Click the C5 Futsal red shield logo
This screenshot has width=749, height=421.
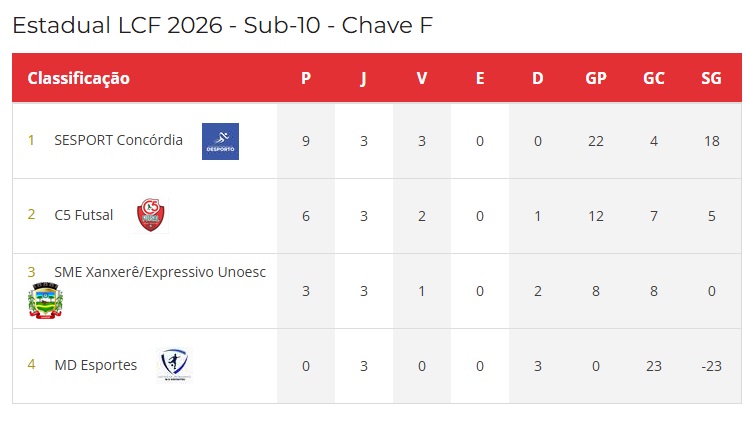(150, 215)
